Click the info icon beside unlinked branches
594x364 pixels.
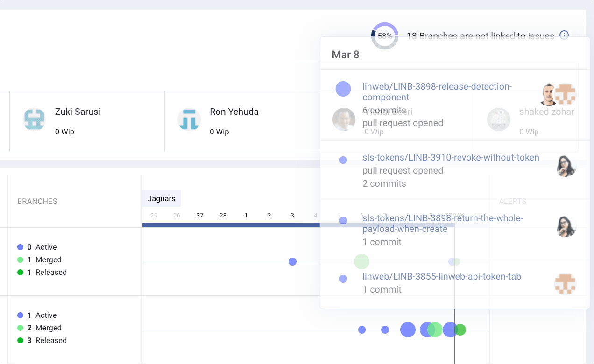coord(564,35)
